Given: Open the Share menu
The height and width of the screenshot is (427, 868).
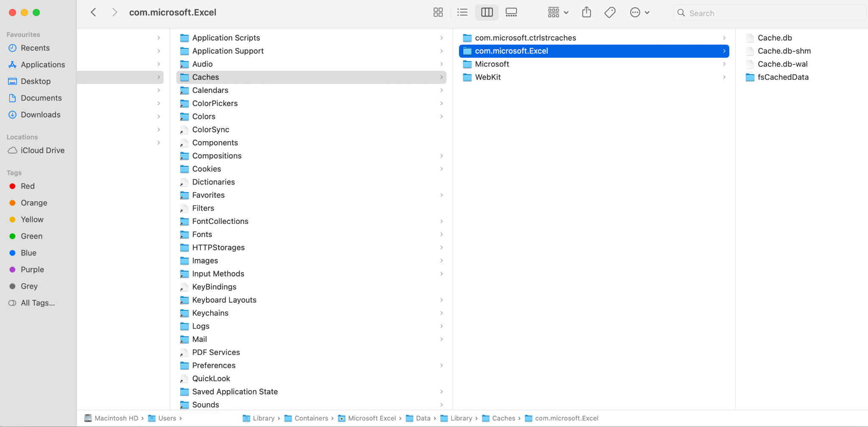Looking at the screenshot, I should pyautogui.click(x=587, y=12).
